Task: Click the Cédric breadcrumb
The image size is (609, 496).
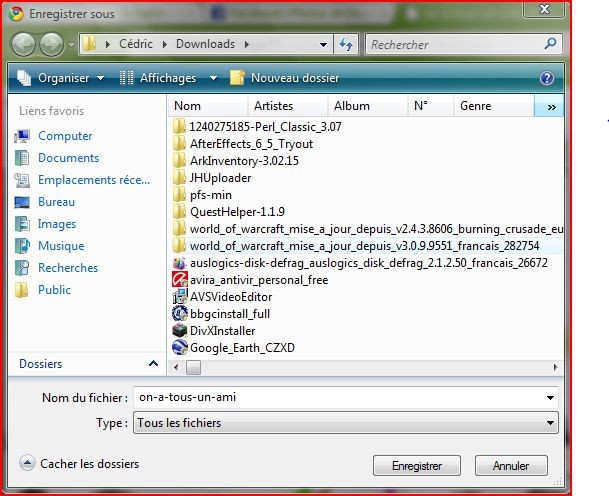Action: pyautogui.click(x=136, y=44)
